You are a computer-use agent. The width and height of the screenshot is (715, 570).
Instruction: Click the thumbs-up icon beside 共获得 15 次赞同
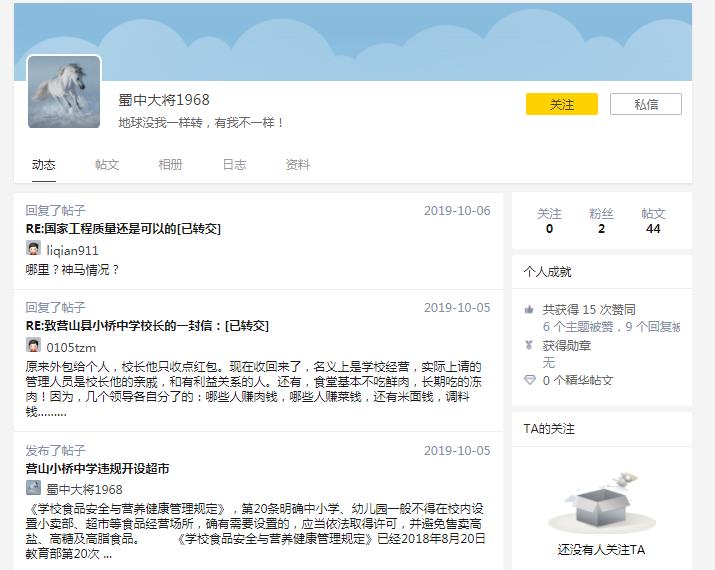tap(530, 310)
